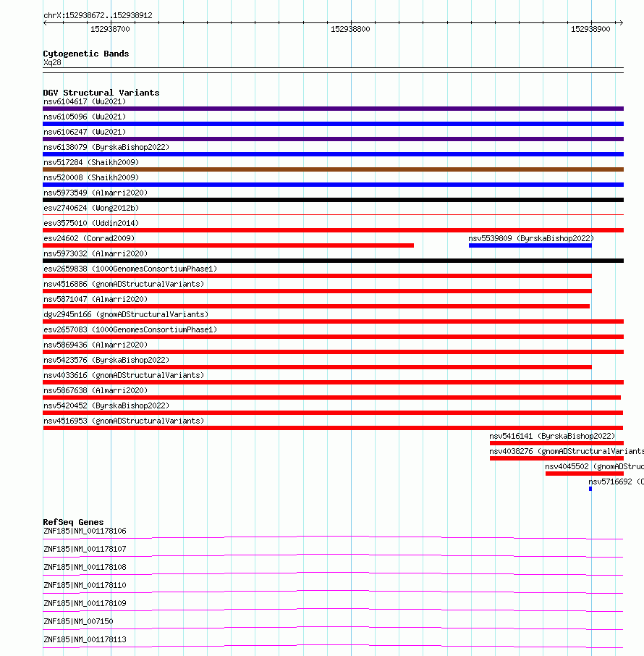Click ZNF185|NM_007150 transcript label
The image size is (644, 656).
coord(78,621)
